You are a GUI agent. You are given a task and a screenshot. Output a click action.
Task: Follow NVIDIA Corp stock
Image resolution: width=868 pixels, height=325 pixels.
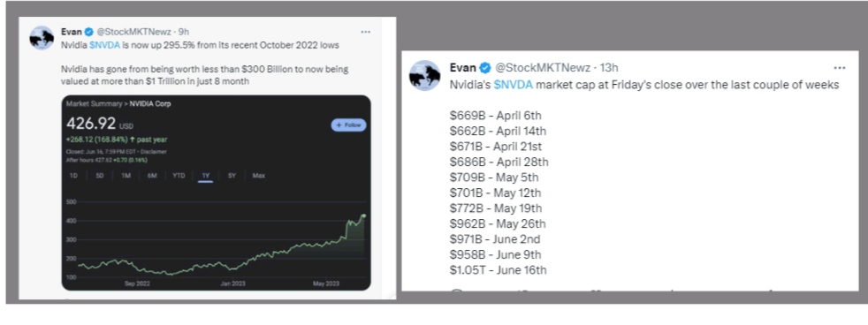point(348,125)
